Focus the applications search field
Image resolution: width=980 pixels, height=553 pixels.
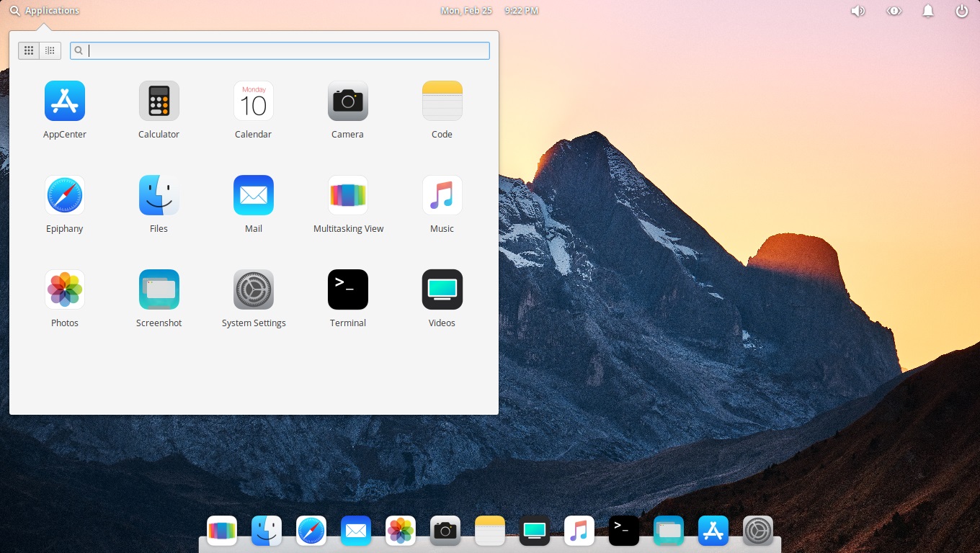click(280, 50)
